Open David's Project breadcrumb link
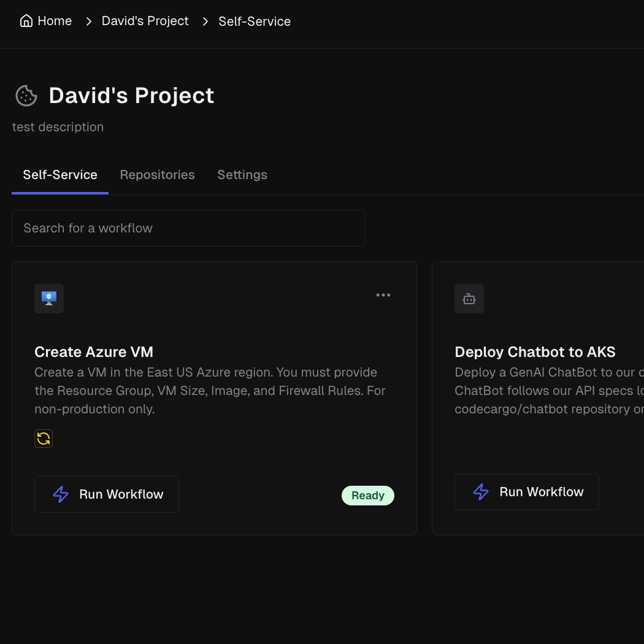This screenshot has height=644, width=644. 145,21
